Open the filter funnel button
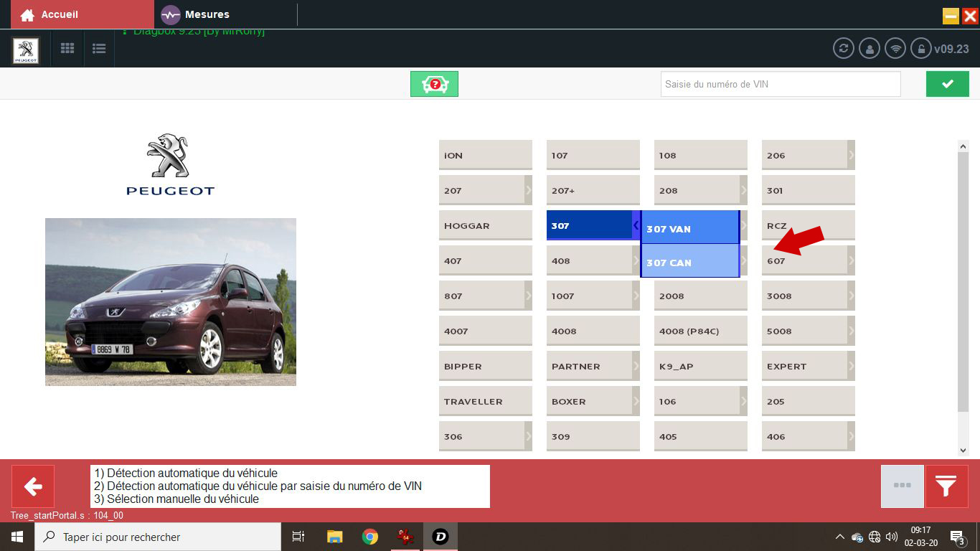980x551 pixels. (946, 486)
